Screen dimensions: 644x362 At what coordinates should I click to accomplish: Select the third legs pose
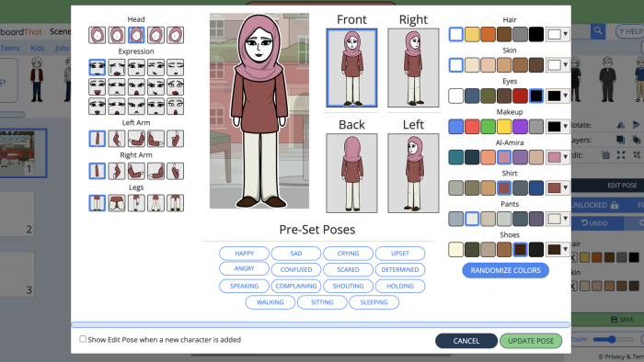pos(136,203)
